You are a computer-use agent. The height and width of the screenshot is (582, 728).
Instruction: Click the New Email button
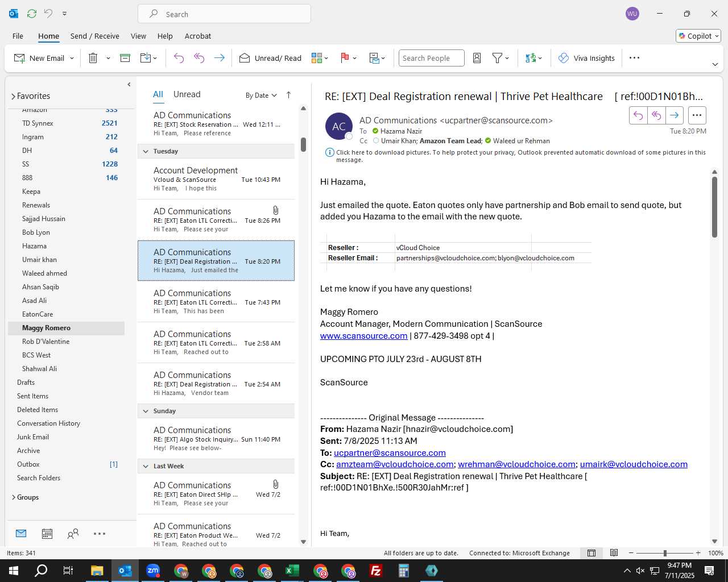coord(39,58)
